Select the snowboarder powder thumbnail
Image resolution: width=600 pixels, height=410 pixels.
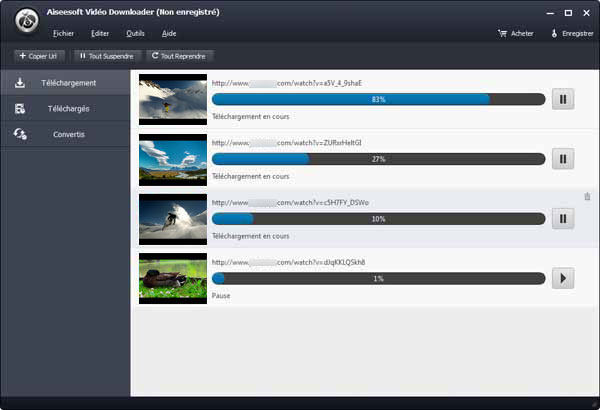click(173, 219)
